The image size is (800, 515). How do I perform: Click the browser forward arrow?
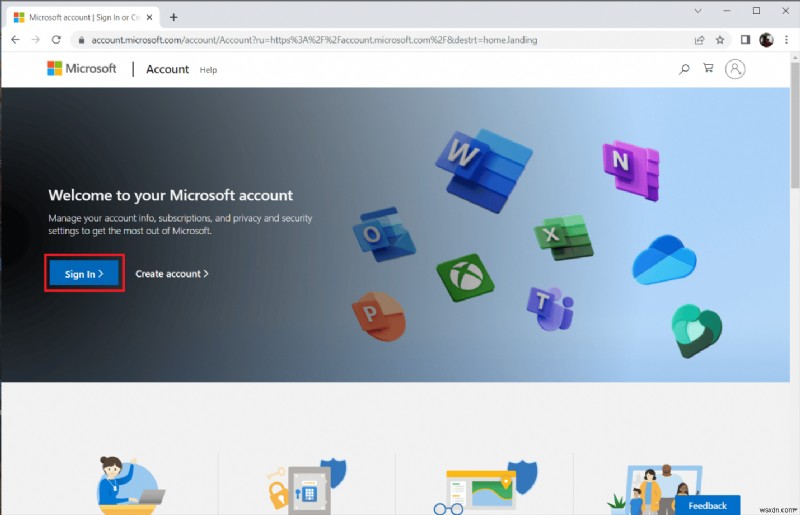[35, 40]
